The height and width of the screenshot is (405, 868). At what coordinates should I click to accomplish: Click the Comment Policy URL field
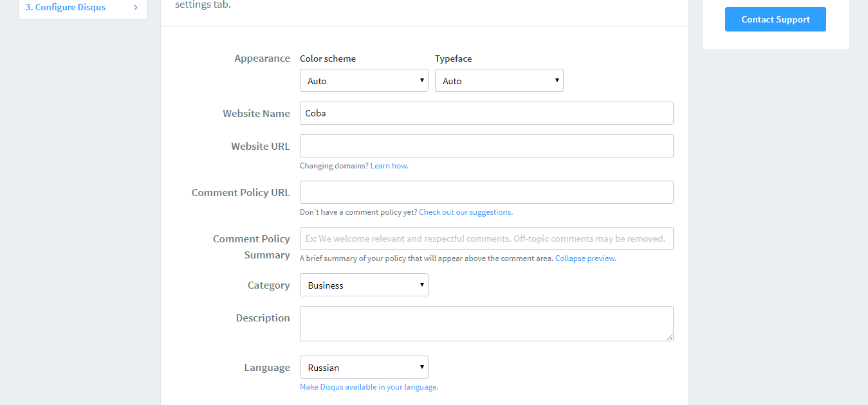pyautogui.click(x=486, y=192)
